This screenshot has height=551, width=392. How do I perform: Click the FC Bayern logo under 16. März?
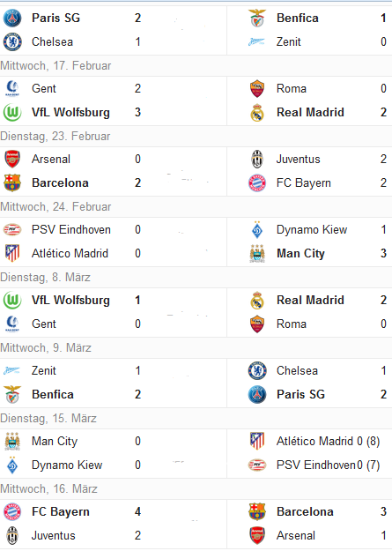coord(12,512)
